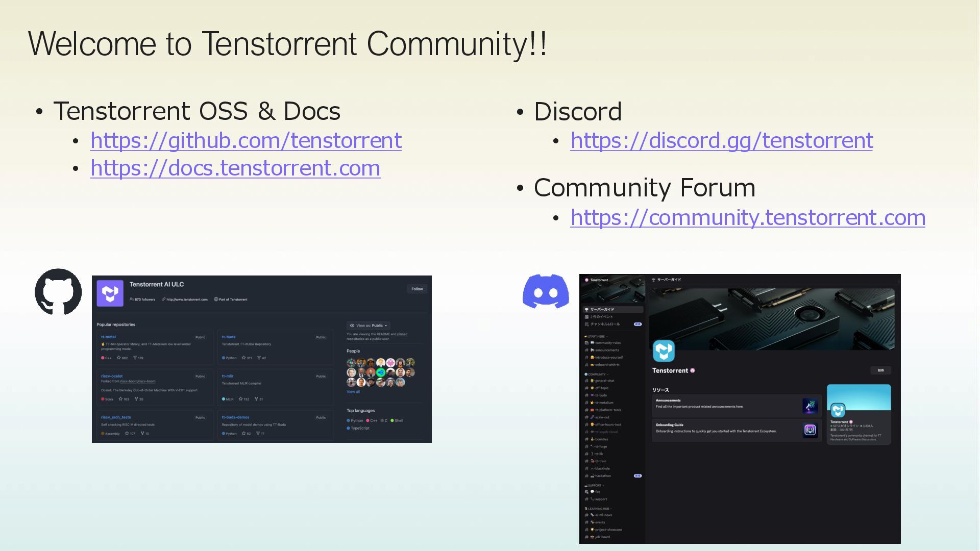
Task: Click the purple Tenstorrent GitHub avatar
Action: [110, 293]
